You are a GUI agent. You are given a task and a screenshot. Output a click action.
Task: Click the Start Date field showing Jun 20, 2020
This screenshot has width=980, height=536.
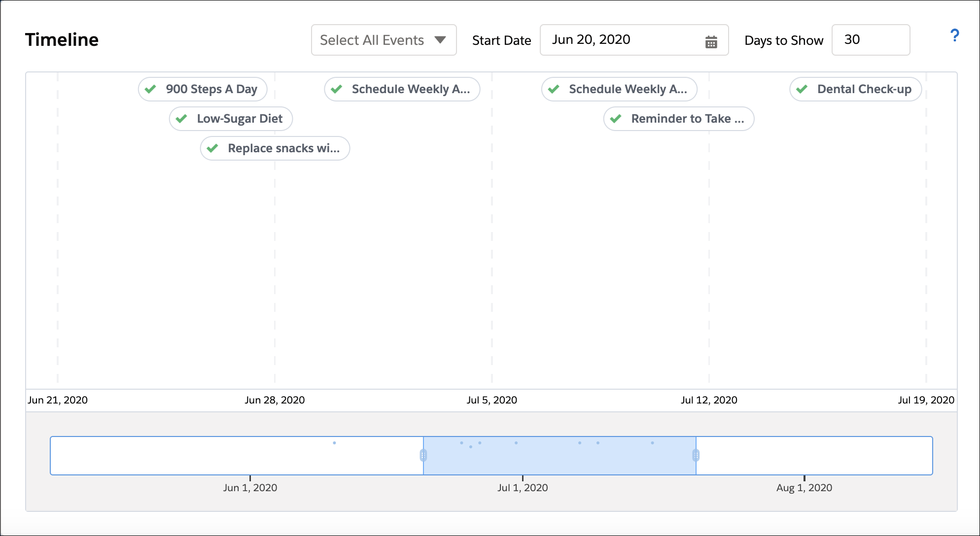click(634, 40)
